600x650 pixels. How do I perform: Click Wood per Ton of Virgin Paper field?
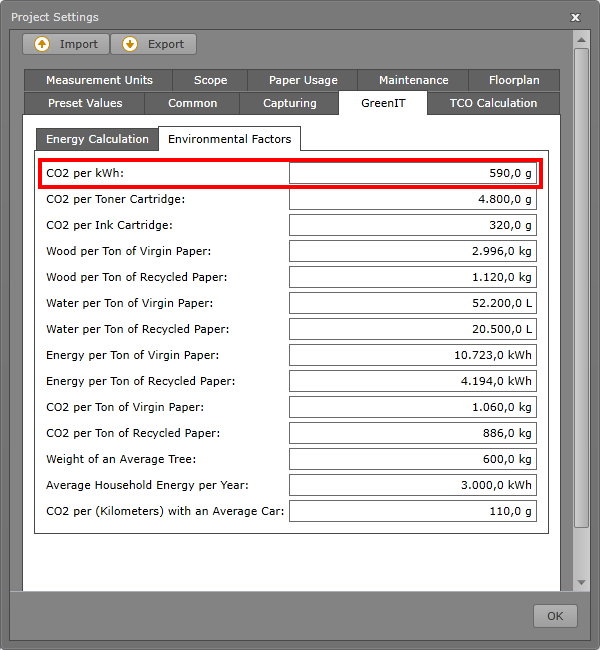[413, 251]
